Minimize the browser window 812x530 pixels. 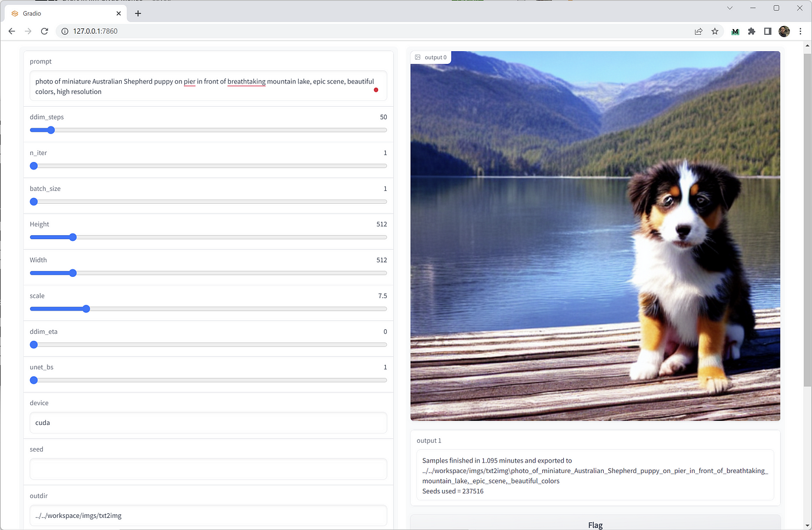tap(753, 8)
